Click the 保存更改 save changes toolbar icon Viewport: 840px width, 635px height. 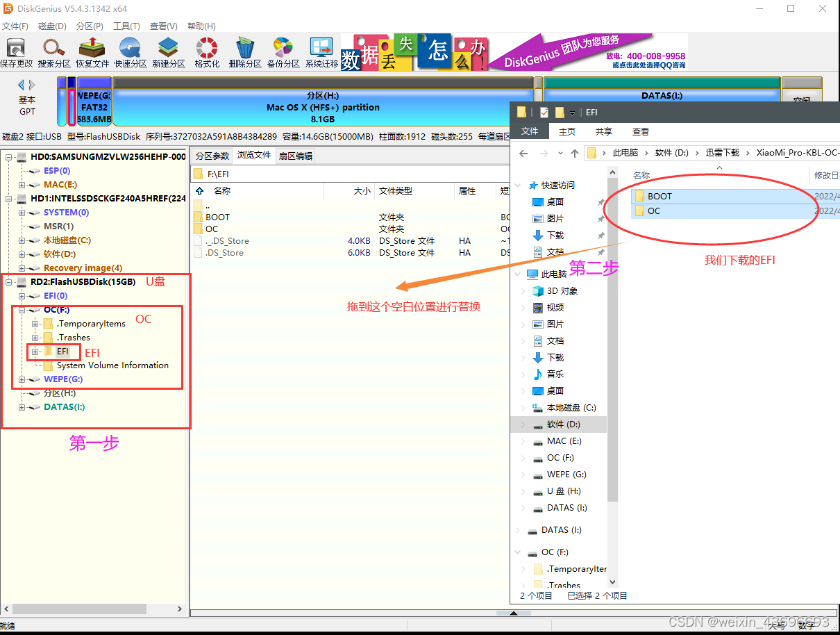[x=16, y=53]
